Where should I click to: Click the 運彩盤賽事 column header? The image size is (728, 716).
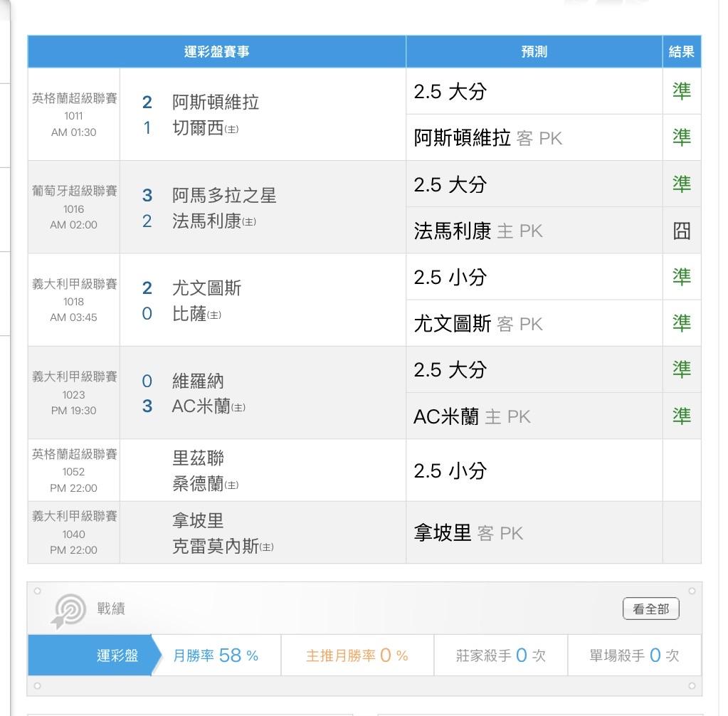[x=216, y=52]
